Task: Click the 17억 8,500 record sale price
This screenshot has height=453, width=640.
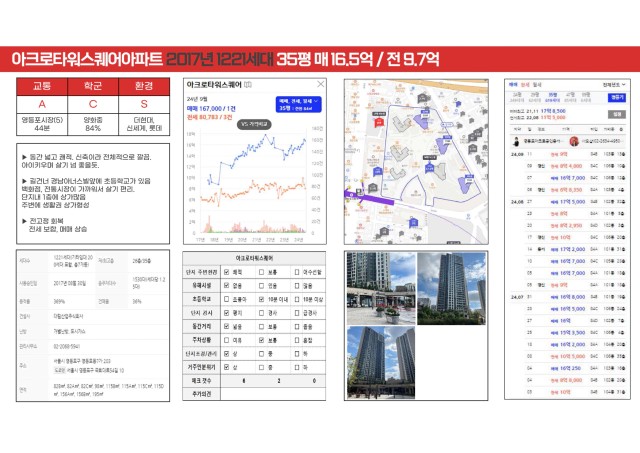Action: point(553,111)
